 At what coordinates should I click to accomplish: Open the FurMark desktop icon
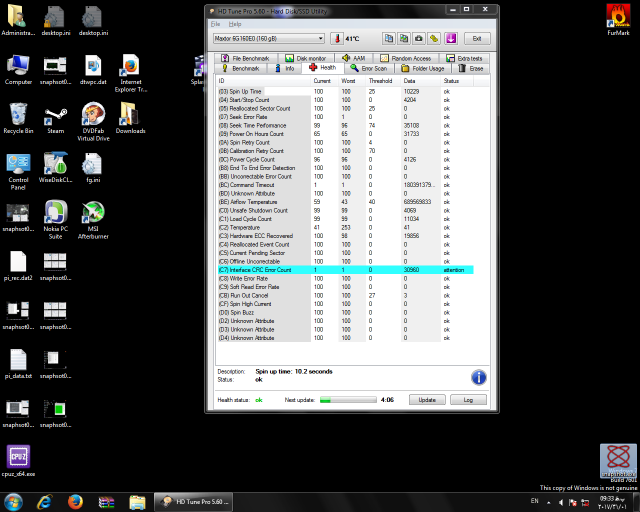coord(617,16)
